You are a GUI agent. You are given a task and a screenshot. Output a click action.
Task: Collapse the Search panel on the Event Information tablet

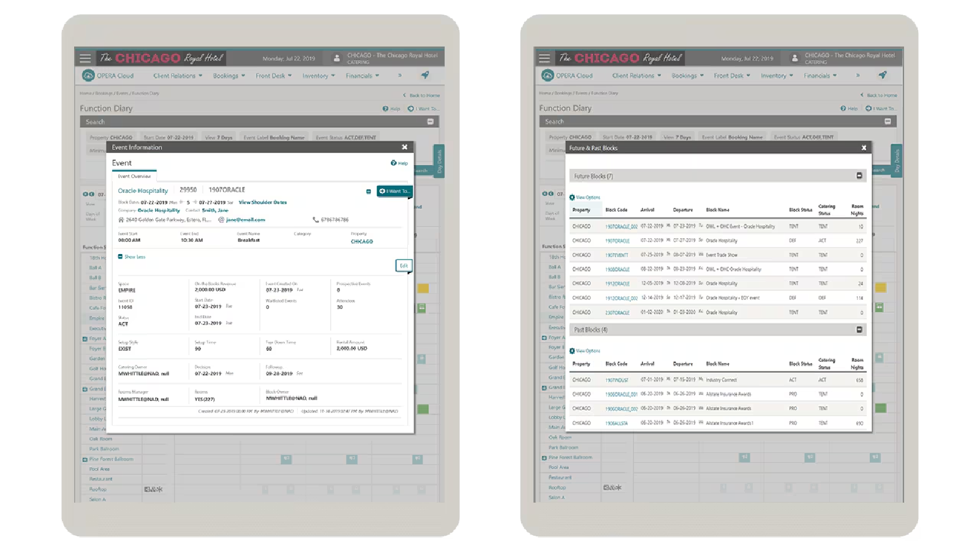point(430,122)
